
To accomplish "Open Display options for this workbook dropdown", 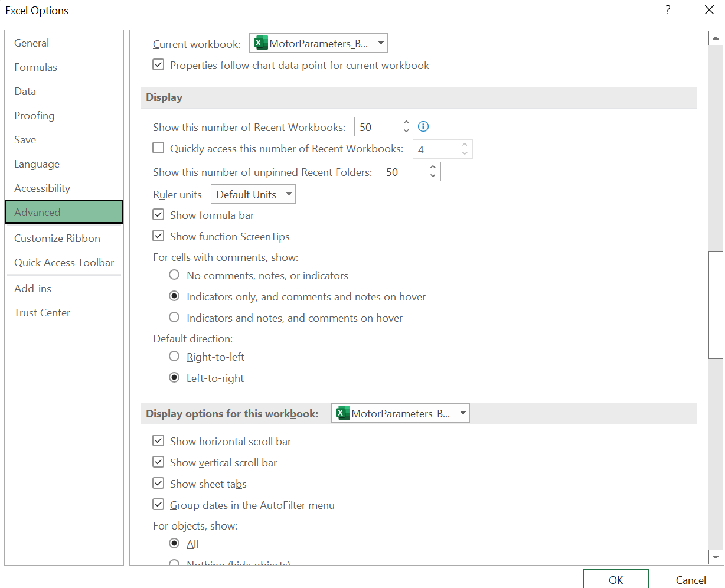I will pos(400,413).
